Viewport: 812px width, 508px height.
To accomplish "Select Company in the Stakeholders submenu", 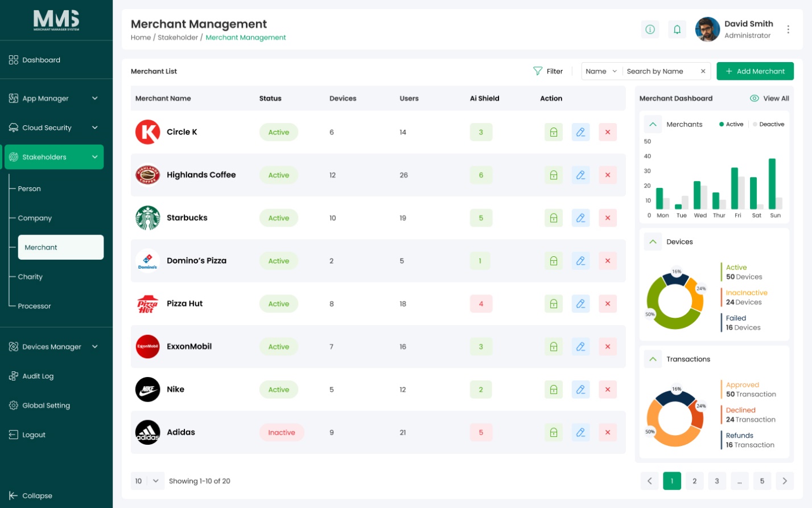I will pos(35,218).
